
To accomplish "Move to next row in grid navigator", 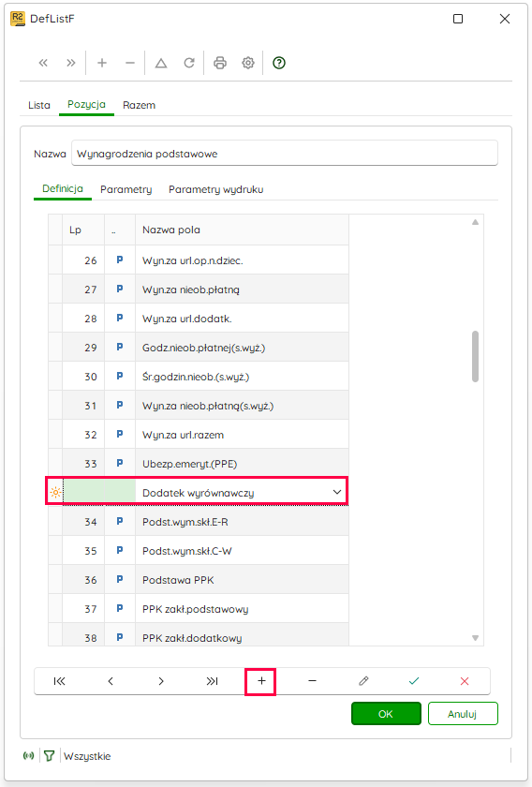I will click(161, 681).
